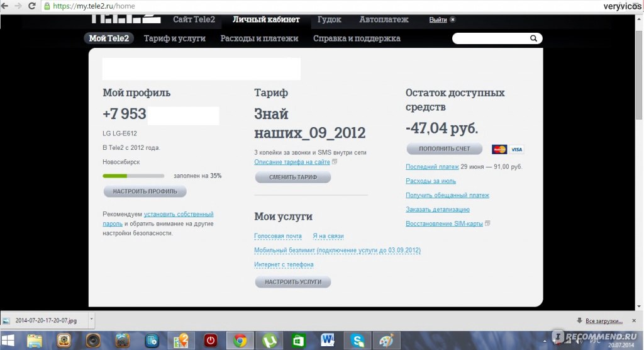Click the green padlock in address bar
Image resolution: width=644 pixels, height=350 pixels.
[47, 6]
